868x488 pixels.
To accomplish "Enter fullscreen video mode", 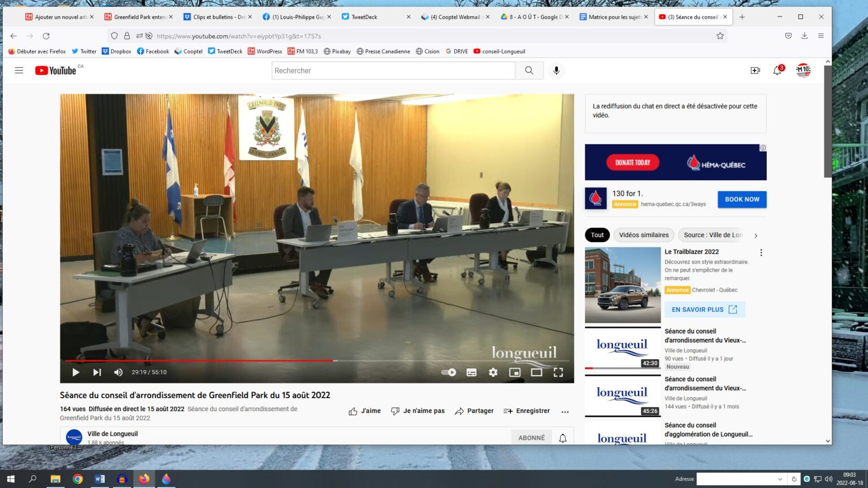I will coord(558,372).
